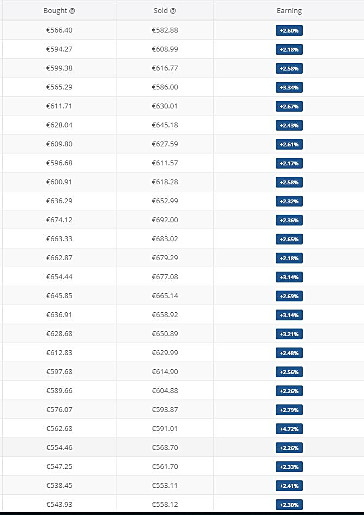Image resolution: width=364 pixels, height=515 pixels.
Task: Click the +2.67% earning badge
Action: point(289,106)
